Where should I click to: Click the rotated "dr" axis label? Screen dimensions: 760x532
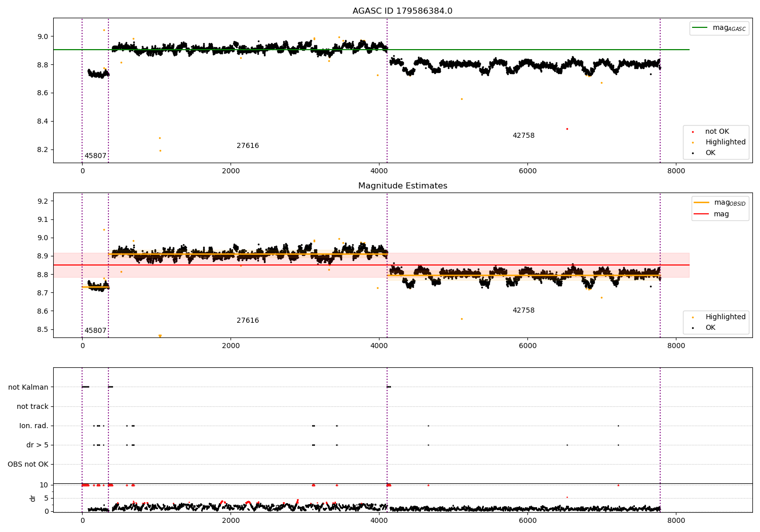(x=33, y=498)
